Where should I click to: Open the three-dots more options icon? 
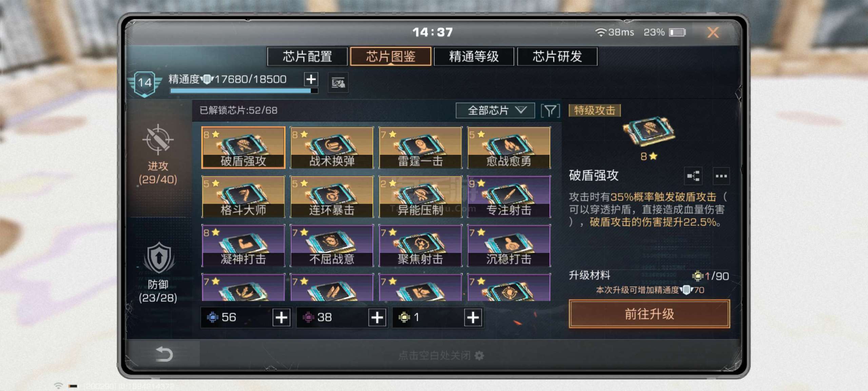click(x=721, y=176)
